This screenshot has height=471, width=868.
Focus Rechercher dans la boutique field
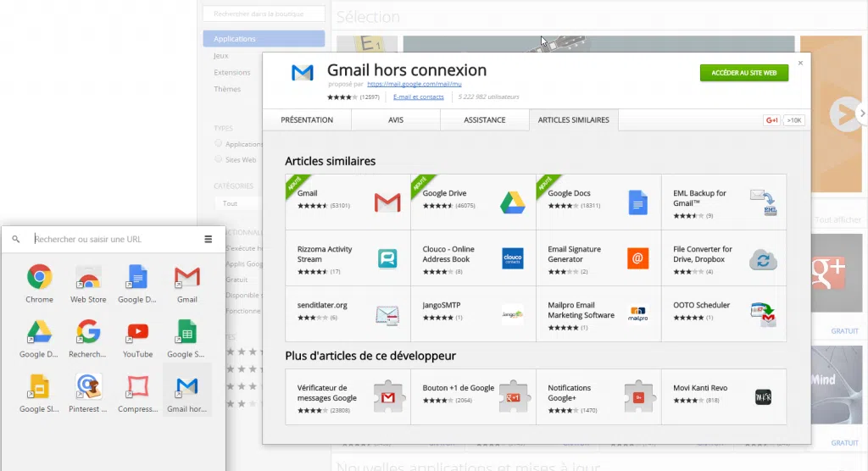coord(264,14)
